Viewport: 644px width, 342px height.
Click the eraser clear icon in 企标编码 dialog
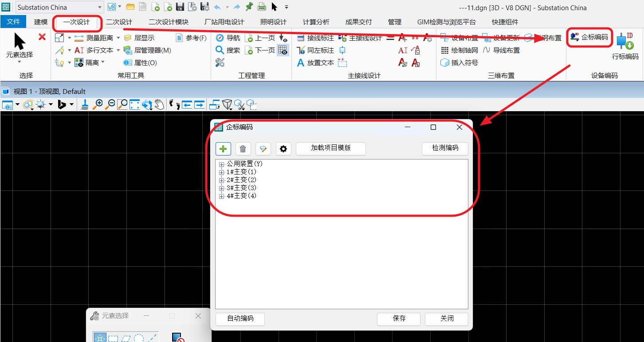click(263, 149)
